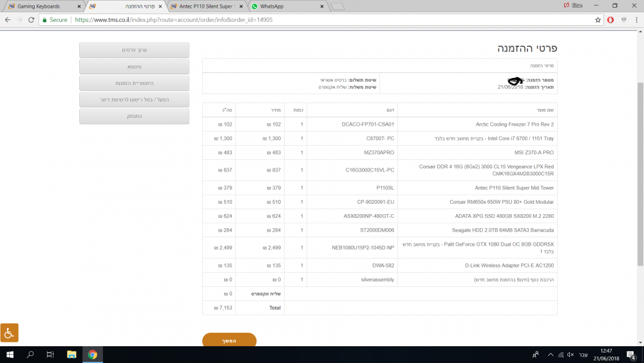Open a new browser tab

pyautogui.click(x=337, y=6)
